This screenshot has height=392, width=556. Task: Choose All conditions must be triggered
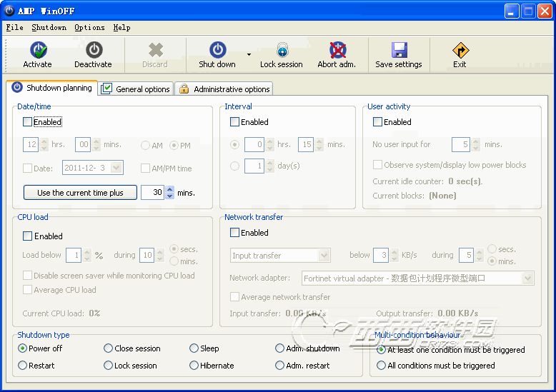(382, 366)
